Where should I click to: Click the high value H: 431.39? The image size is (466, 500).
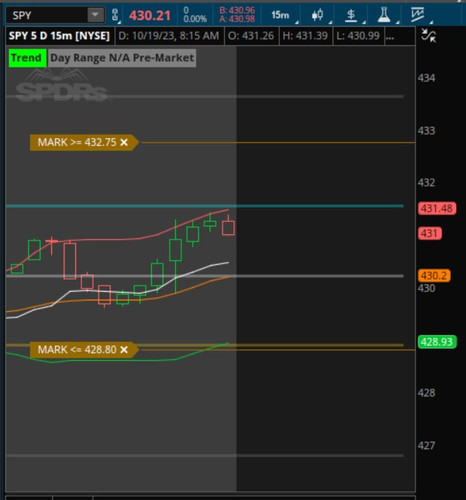(305, 36)
